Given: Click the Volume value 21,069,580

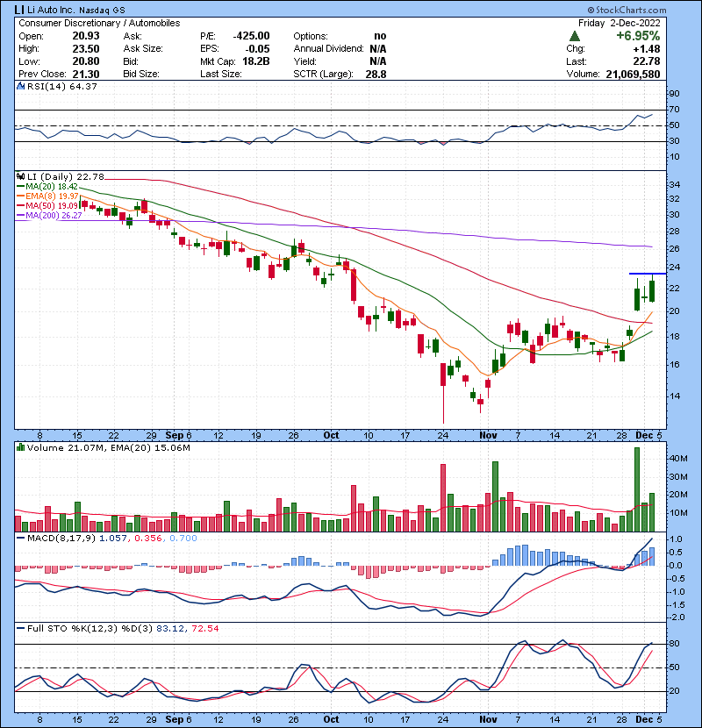Looking at the screenshot, I should [x=633, y=74].
